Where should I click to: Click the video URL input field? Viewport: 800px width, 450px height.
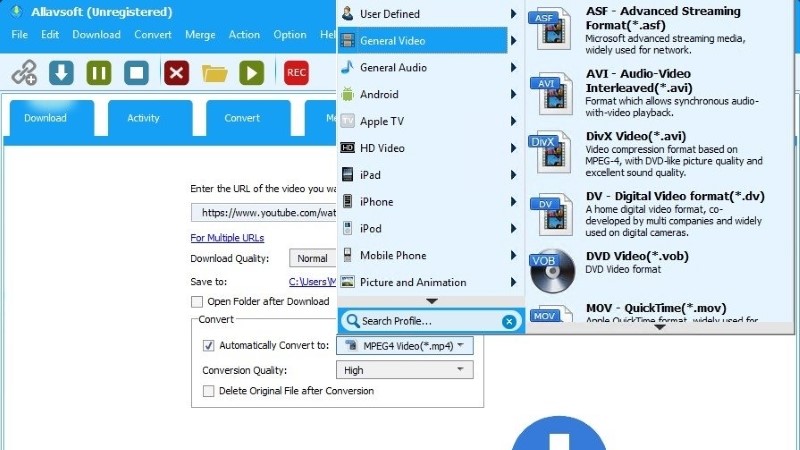[264, 213]
